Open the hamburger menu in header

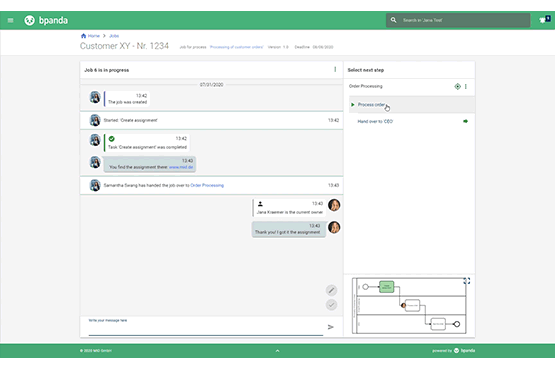click(10, 21)
